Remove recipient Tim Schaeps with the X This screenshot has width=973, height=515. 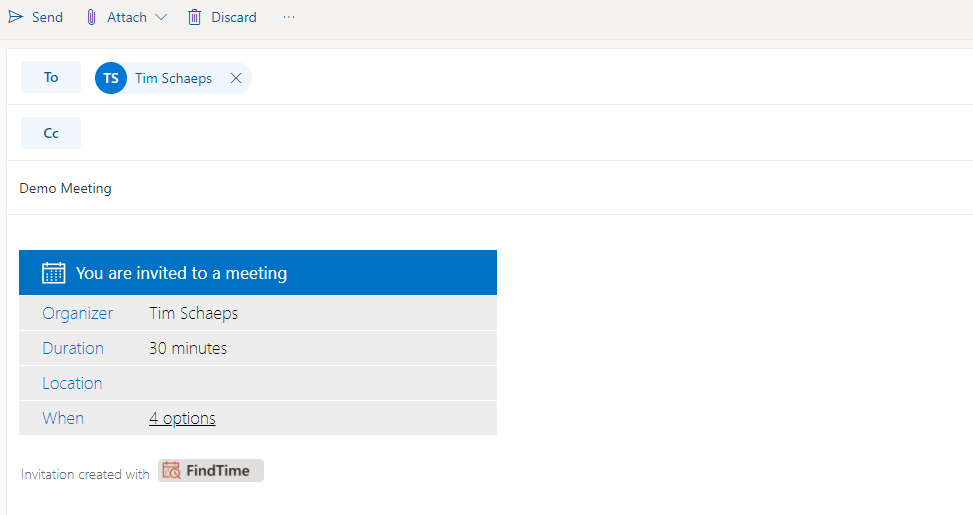point(236,78)
